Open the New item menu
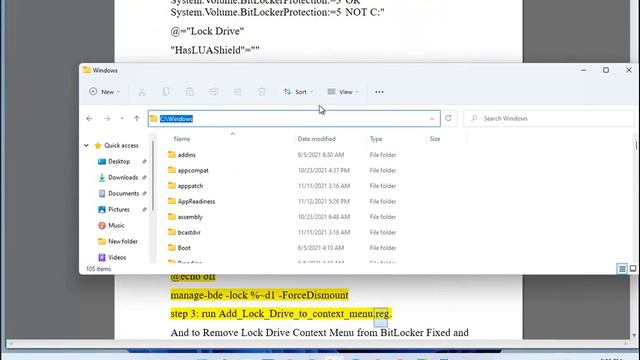The width and height of the screenshot is (640, 360). click(104, 92)
